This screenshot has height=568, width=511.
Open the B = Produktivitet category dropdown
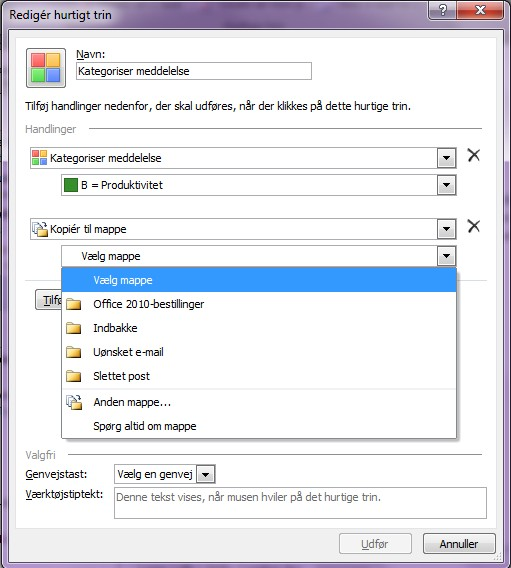coord(446,185)
